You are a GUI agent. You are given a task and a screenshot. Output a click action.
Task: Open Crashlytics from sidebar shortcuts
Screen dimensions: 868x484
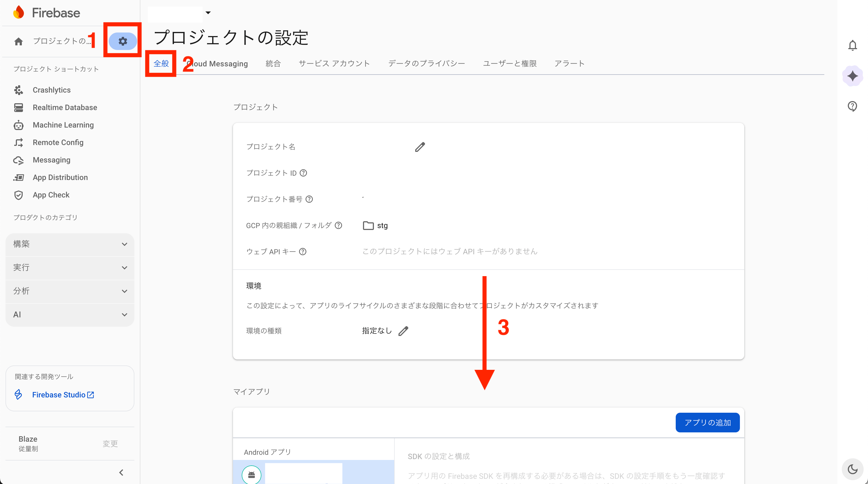(52, 90)
